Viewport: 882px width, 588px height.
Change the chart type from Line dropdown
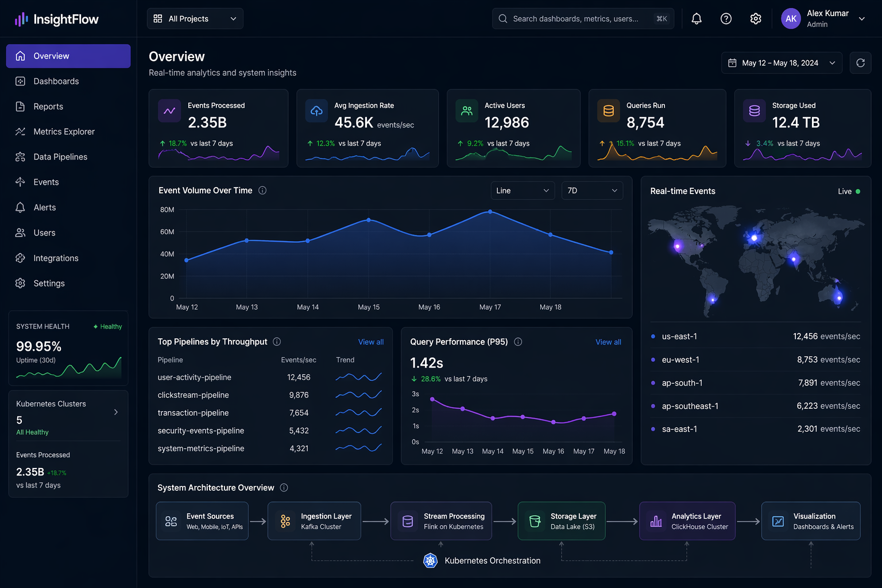click(522, 190)
